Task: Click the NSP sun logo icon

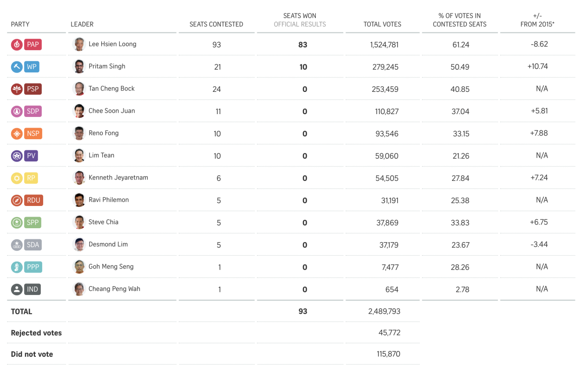Action: 17,134
